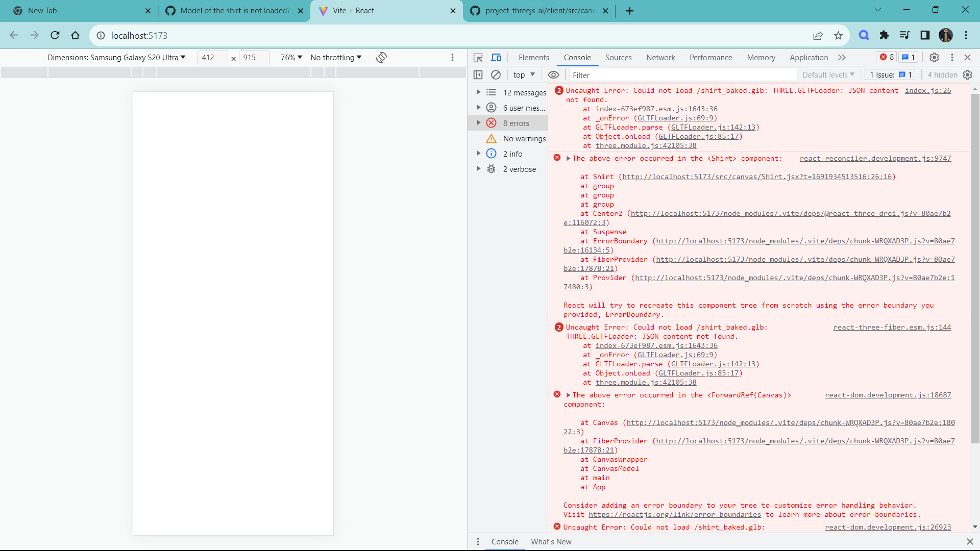Switch to the Network tab
Image resolution: width=980 pixels, height=551 pixels.
660,58
